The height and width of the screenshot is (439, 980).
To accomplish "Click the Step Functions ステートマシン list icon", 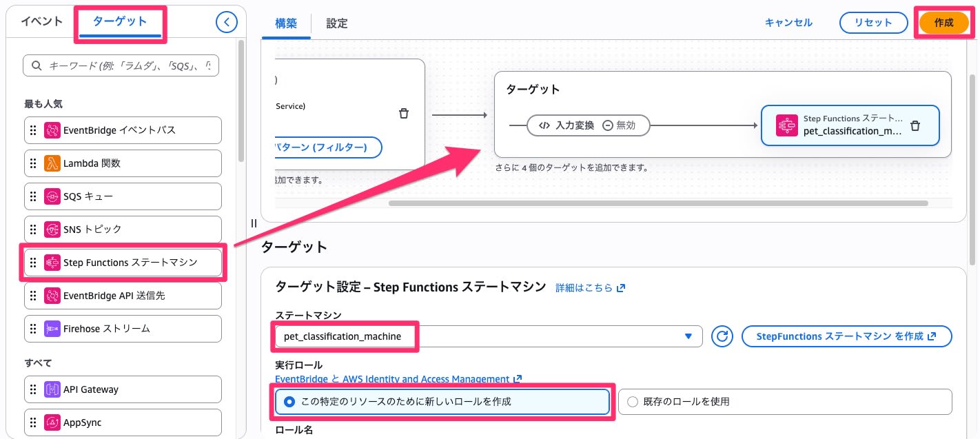I will click(52, 263).
